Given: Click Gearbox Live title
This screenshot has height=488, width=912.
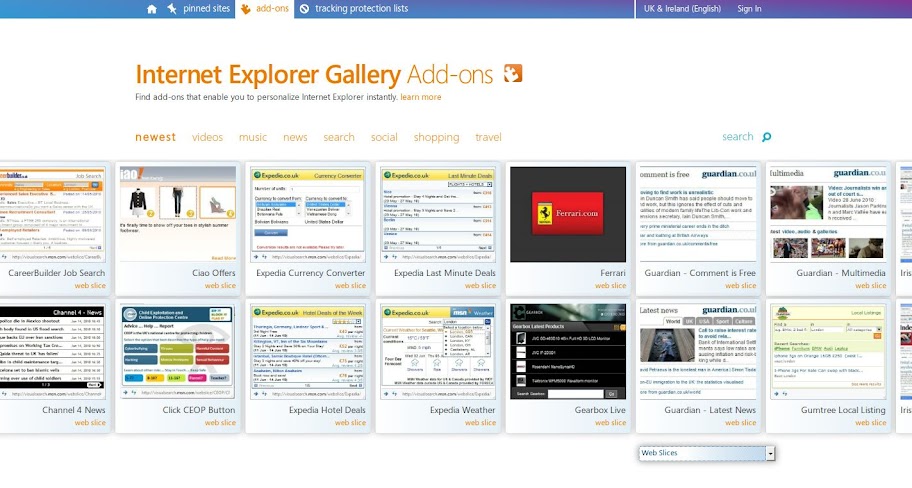Looking at the screenshot, I should 600,410.
